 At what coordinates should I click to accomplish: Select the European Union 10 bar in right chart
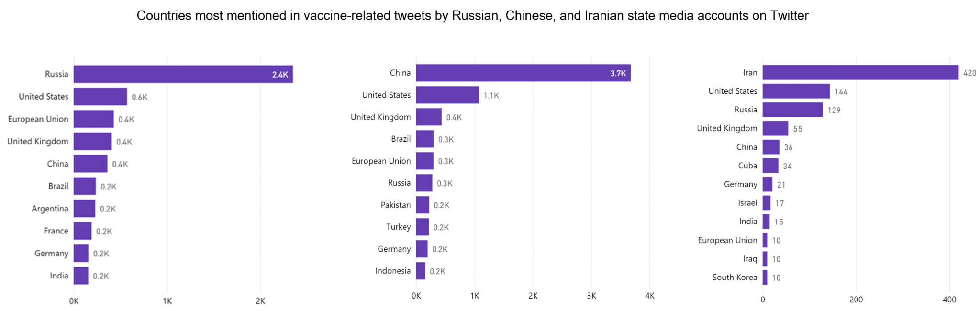coord(765,240)
